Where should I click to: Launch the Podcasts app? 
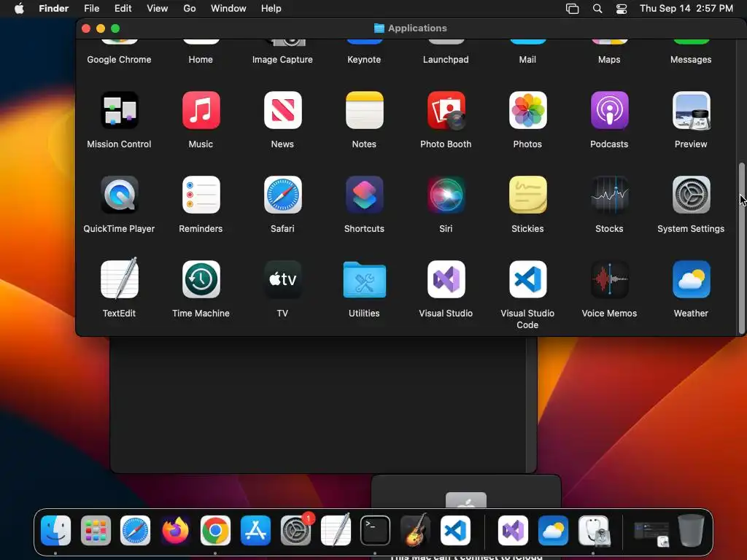pyautogui.click(x=609, y=111)
